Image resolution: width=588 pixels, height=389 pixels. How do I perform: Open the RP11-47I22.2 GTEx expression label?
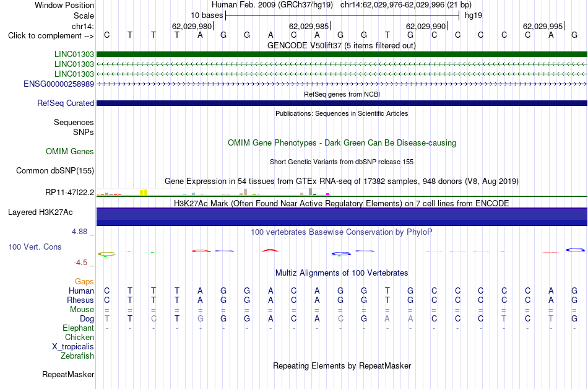pyautogui.click(x=70, y=193)
